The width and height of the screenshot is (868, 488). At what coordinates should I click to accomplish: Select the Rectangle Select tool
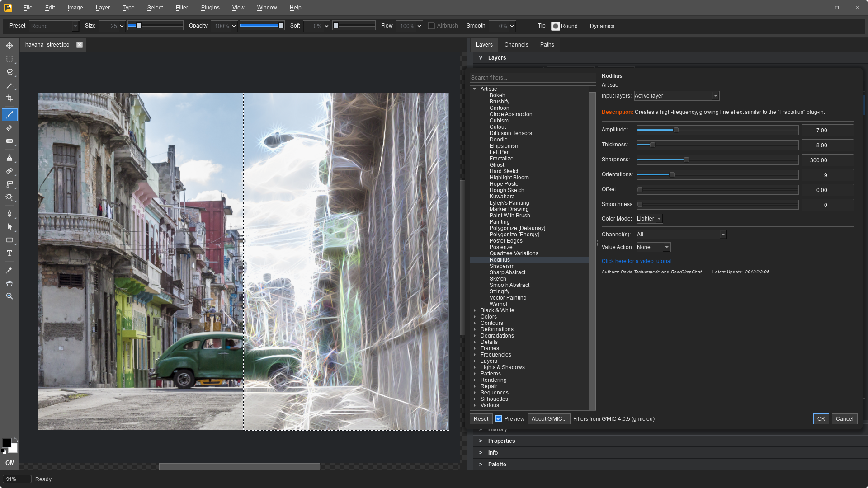pos(9,59)
